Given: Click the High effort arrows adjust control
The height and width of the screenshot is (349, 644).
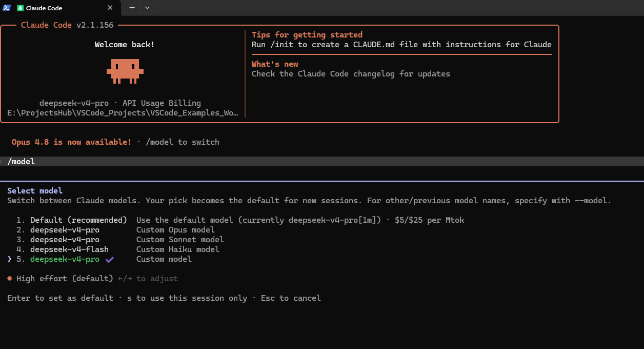Looking at the screenshot, I should 125,279.
